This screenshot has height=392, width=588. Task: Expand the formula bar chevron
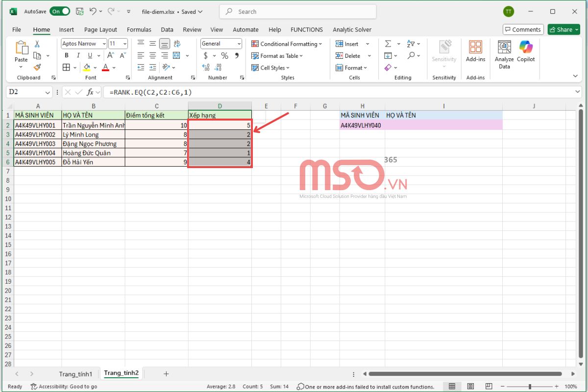point(577,92)
